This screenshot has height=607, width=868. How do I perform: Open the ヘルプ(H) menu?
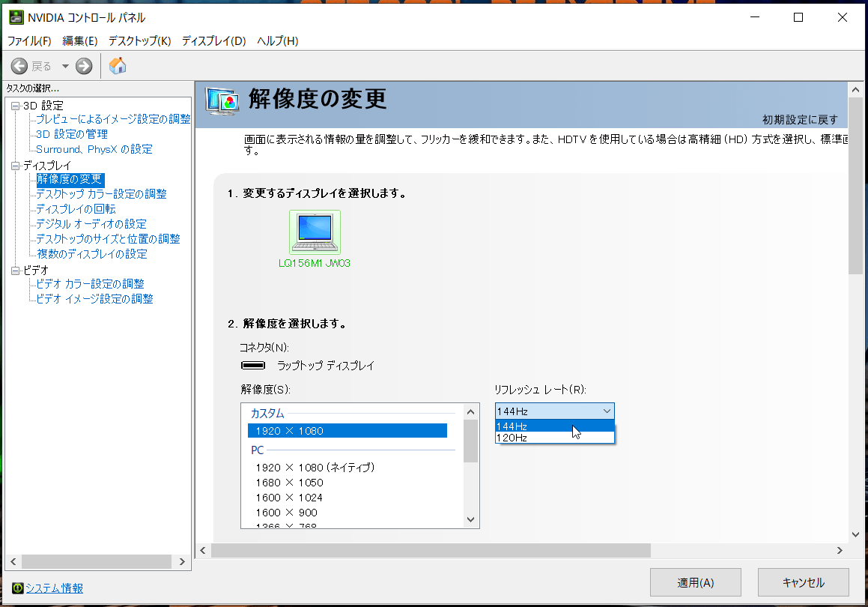(277, 41)
